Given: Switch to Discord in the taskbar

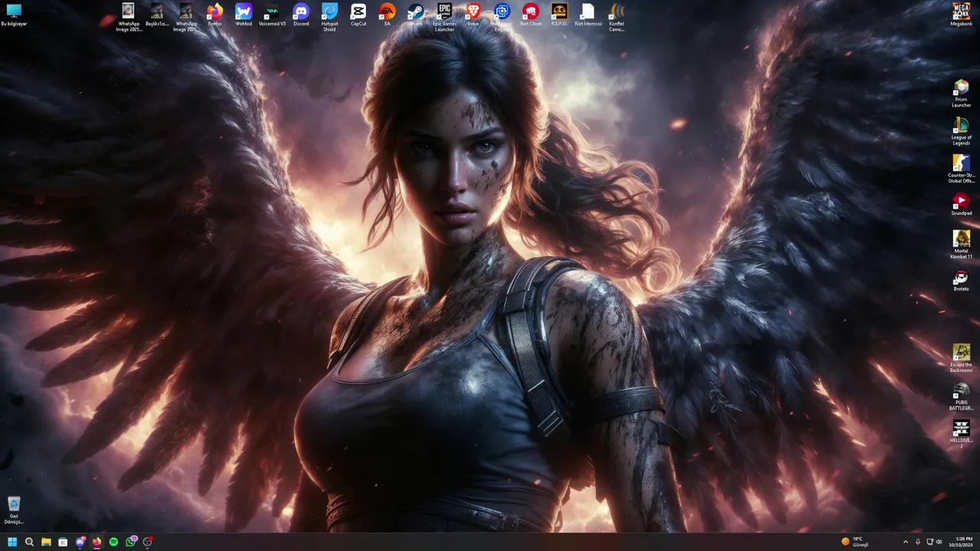Looking at the screenshot, I should pyautogui.click(x=80, y=542).
